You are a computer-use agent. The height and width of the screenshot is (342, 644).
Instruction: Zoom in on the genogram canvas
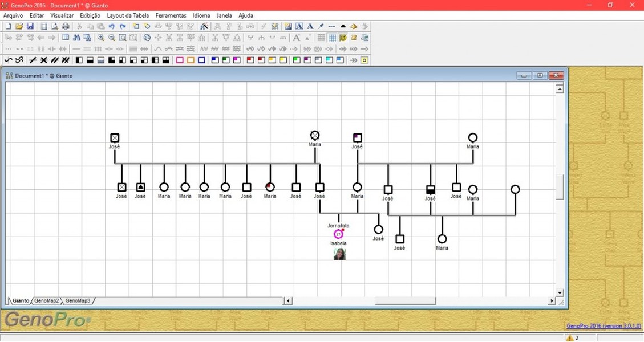point(101,38)
